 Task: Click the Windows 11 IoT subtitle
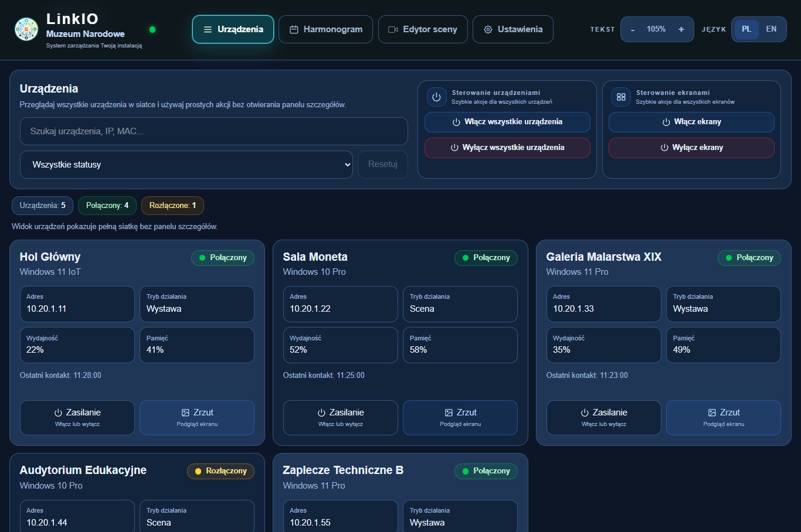click(x=50, y=272)
